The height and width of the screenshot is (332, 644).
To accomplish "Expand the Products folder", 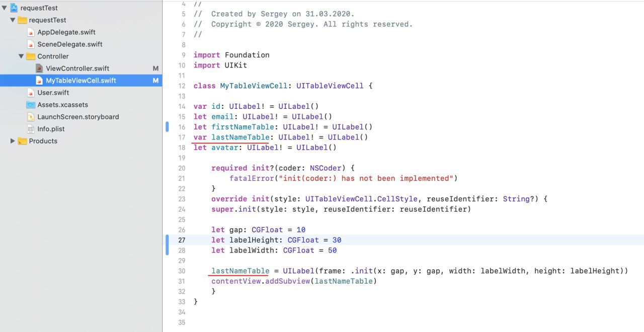I will click(x=13, y=141).
